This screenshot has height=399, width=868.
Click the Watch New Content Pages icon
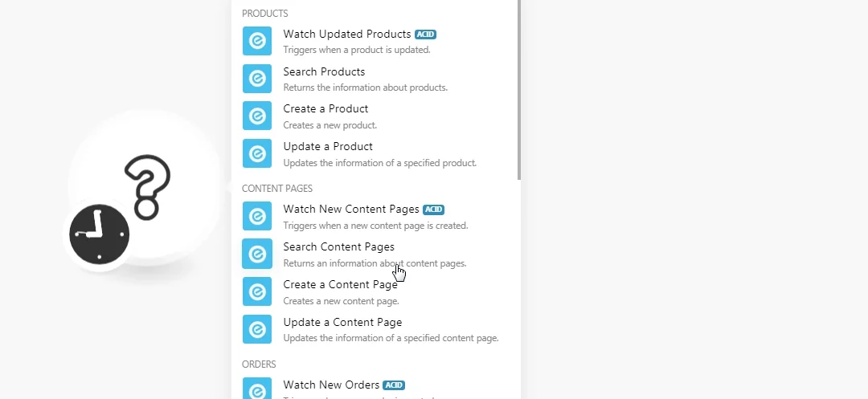tap(257, 216)
